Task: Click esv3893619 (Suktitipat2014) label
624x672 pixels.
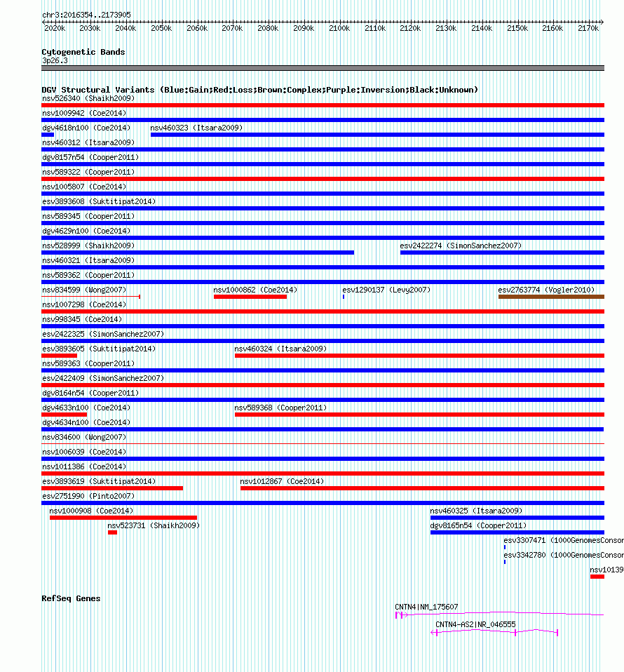Action: pyautogui.click(x=99, y=481)
